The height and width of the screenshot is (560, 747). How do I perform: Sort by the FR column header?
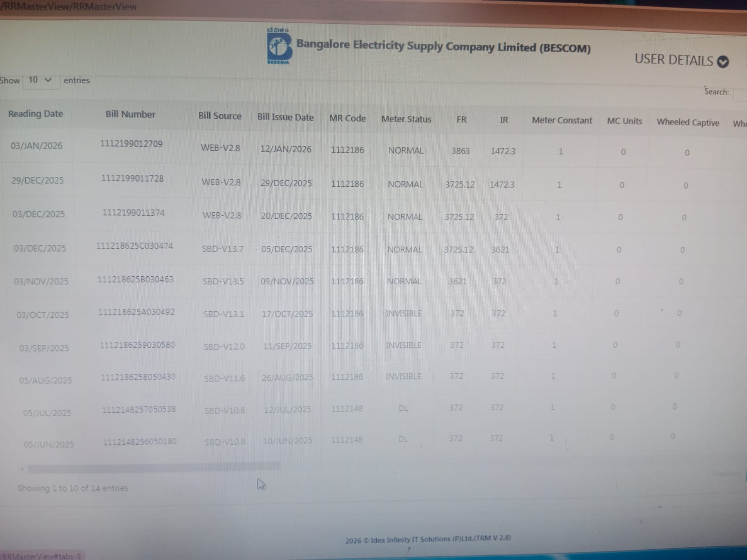[x=461, y=119]
